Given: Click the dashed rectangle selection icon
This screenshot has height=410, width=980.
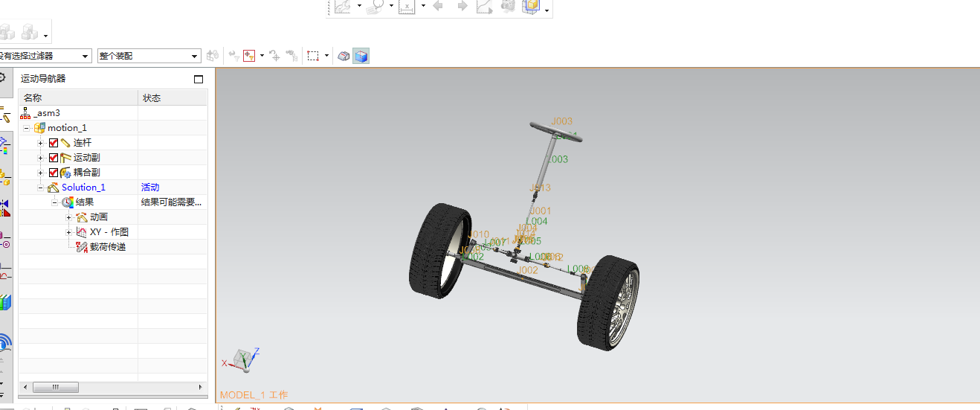Looking at the screenshot, I should [314, 56].
